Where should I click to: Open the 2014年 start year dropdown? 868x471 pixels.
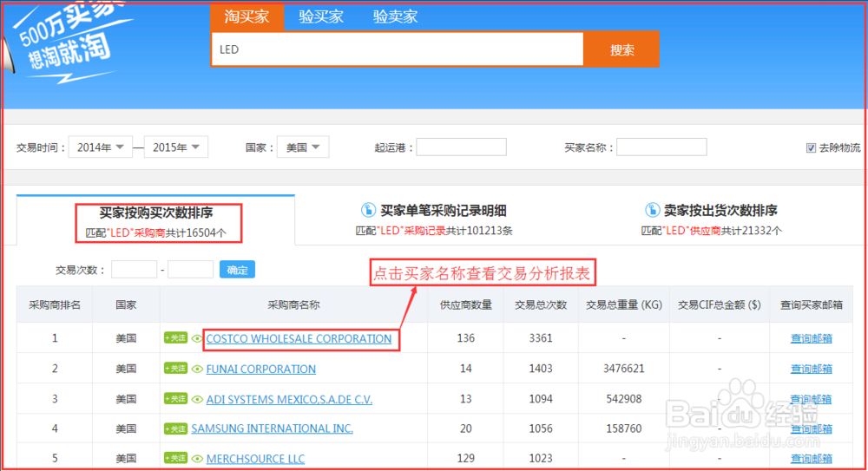tap(100, 147)
